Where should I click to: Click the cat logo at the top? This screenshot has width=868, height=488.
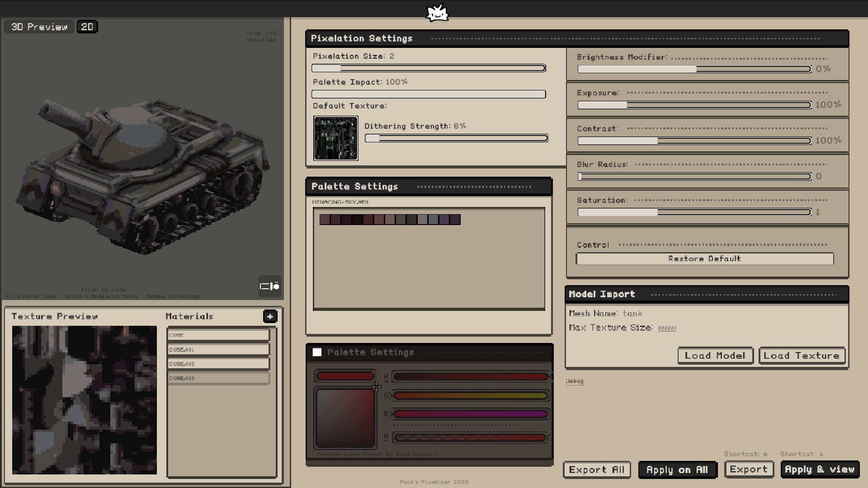(x=437, y=13)
